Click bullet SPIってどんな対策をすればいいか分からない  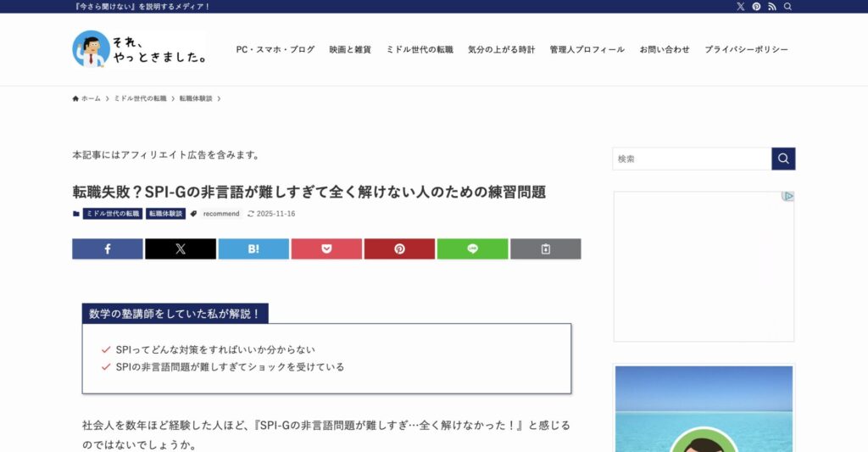click(x=215, y=349)
